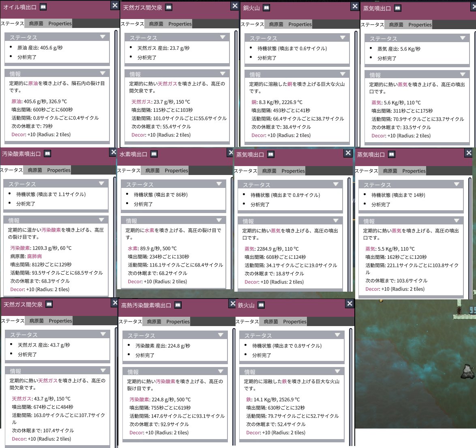Click Decor link in 銅火山 panel
This screenshot has width=476, height=448.
tap(259, 135)
